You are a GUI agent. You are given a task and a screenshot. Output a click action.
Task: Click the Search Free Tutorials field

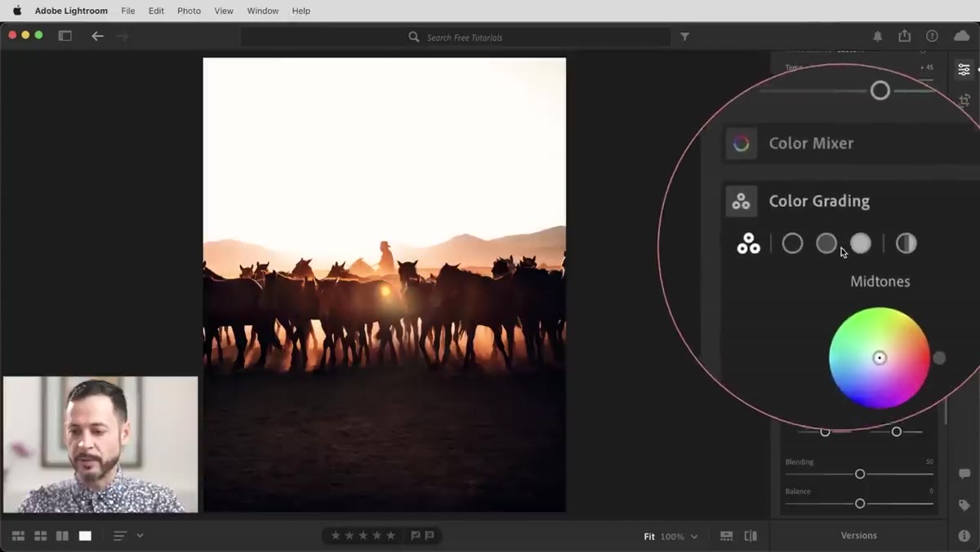[x=456, y=37]
